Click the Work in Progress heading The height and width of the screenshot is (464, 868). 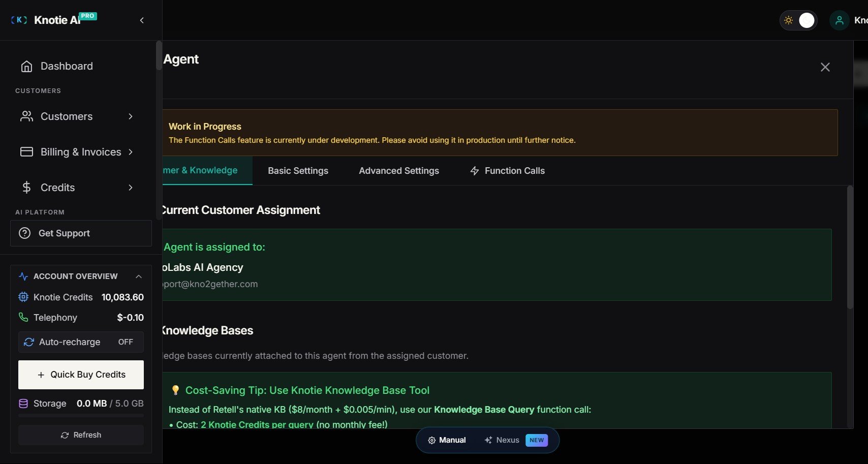(x=205, y=127)
